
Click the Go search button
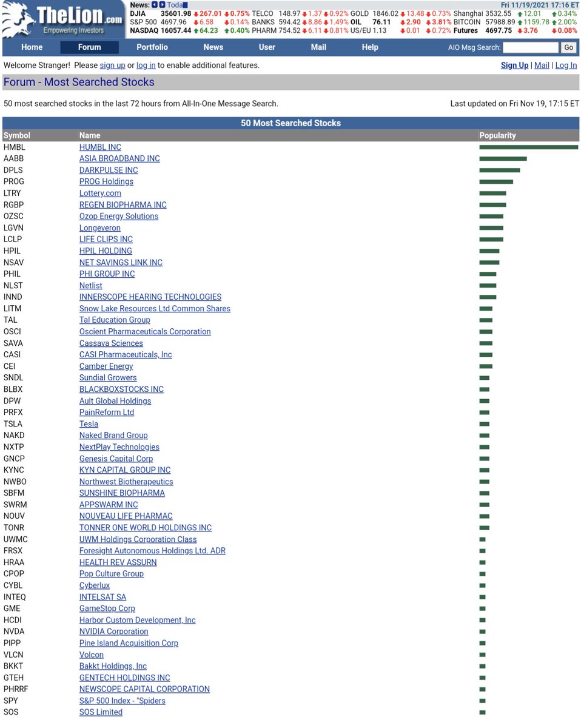pyautogui.click(x=568, y=47)
